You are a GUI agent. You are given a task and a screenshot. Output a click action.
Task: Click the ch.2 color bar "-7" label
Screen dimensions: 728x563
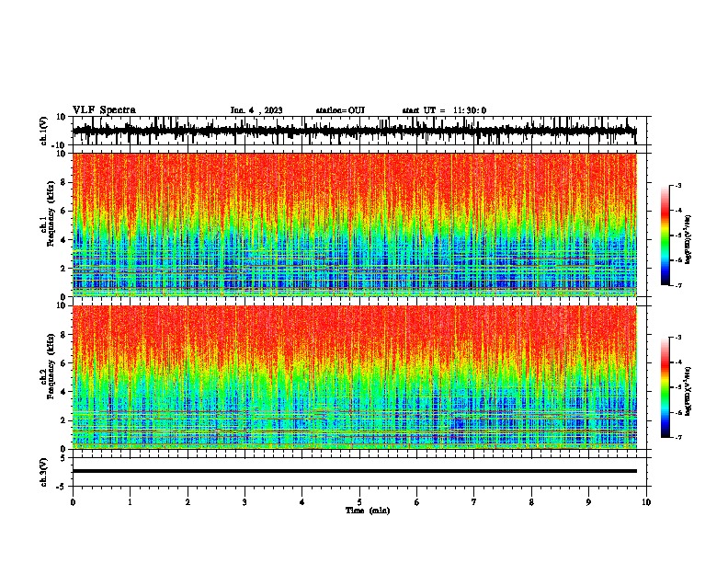tap(678, 438)
